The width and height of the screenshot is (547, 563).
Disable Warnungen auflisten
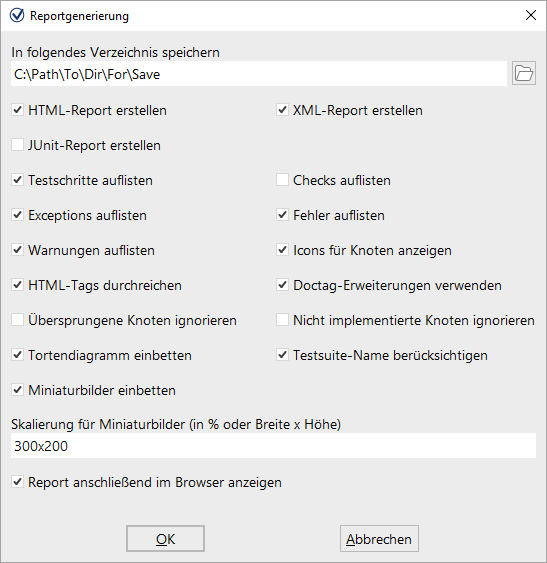point(18,250)
